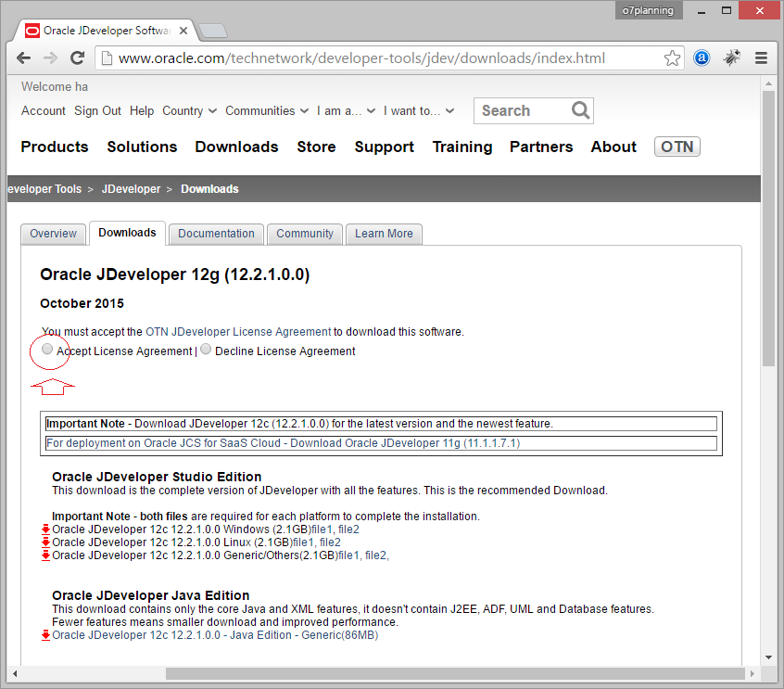Open Downloads in main navigation
784x689 pixels.
coord(236,147)
